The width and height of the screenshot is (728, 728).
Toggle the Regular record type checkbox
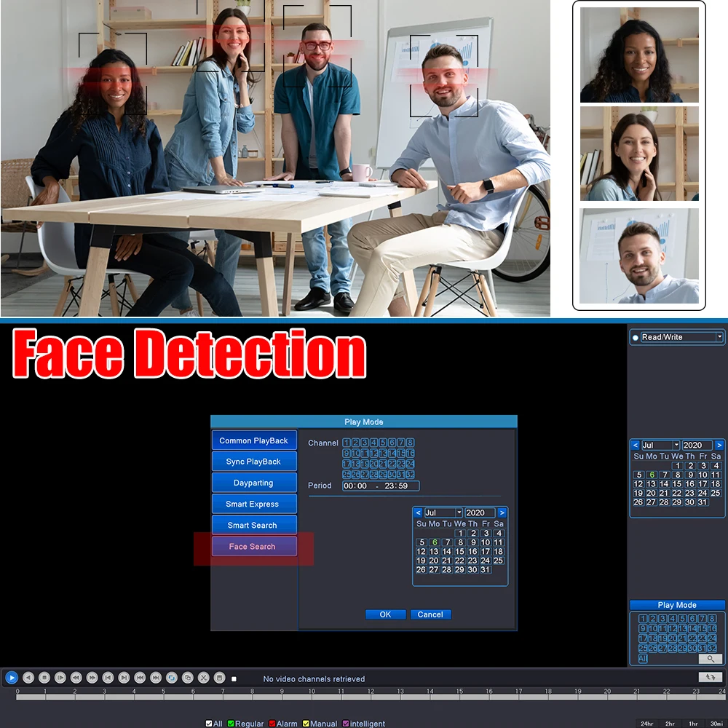[231, 724]
